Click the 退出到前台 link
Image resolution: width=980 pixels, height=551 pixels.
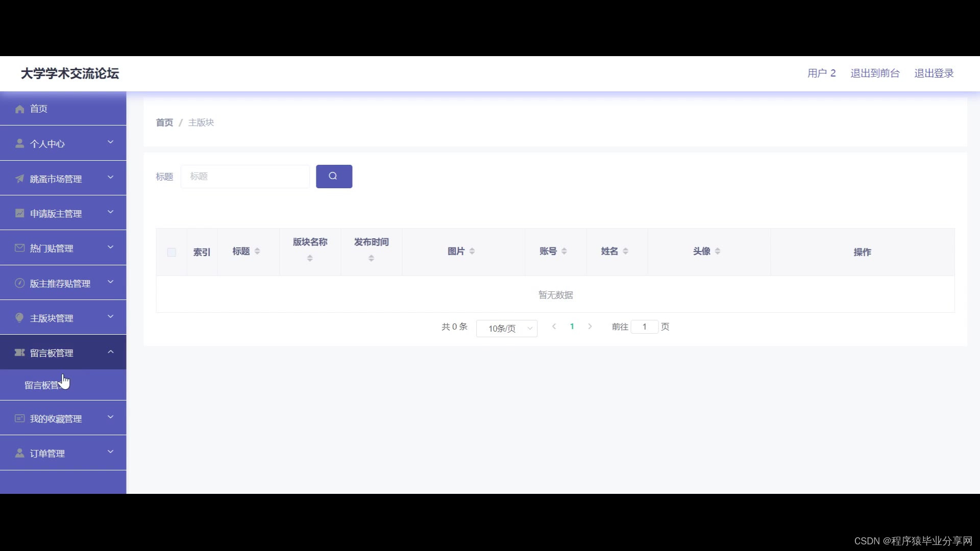click(x=874, y=73)
